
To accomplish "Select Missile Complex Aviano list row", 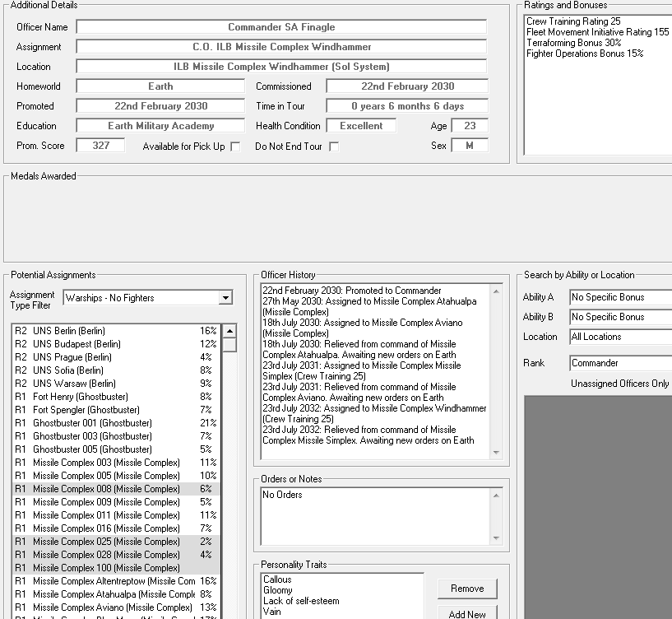I will 116,607.
